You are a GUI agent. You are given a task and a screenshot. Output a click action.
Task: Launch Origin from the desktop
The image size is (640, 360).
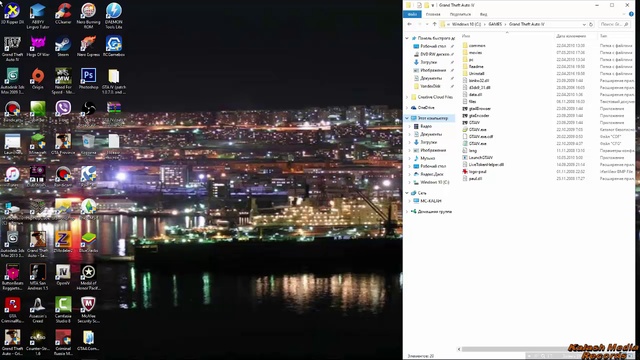[38, 79]
